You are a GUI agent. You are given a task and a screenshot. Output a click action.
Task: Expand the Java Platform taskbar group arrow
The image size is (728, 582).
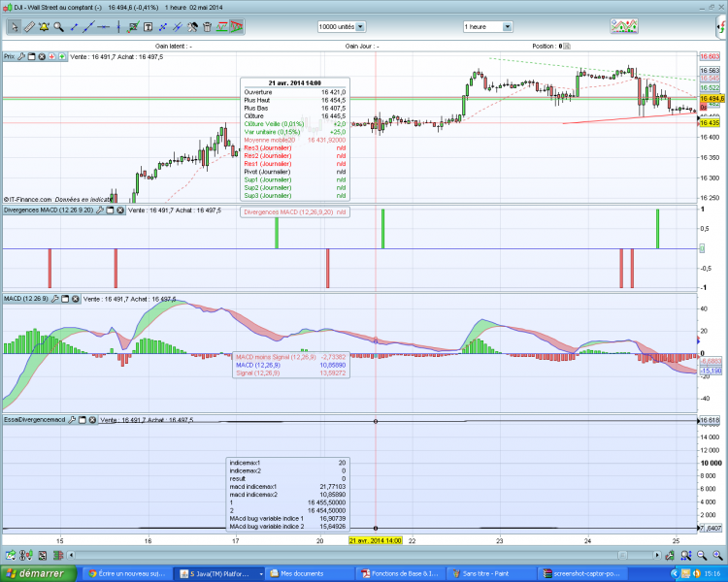(261, 574)
